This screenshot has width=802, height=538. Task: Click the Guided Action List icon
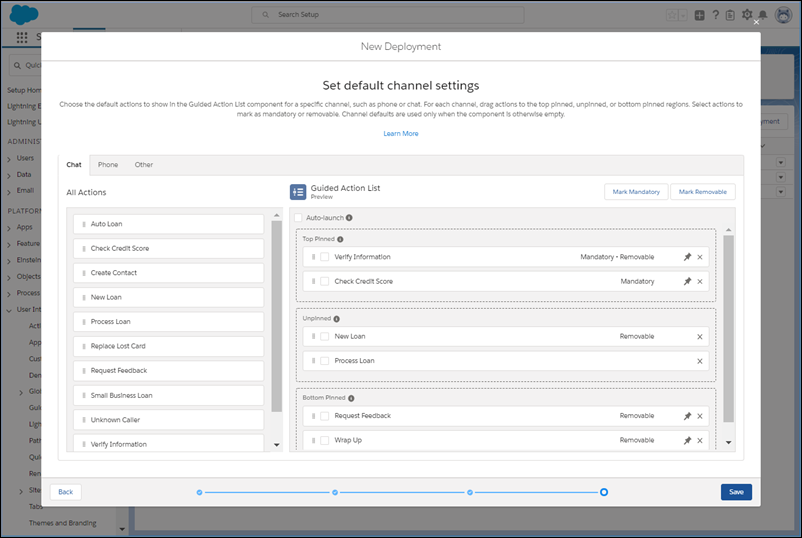[298, 192]
